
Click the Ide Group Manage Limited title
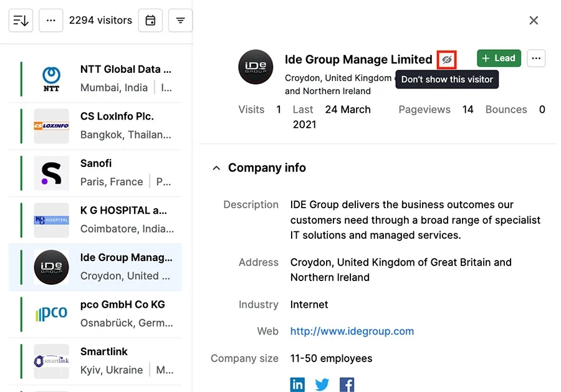(358, 59)
